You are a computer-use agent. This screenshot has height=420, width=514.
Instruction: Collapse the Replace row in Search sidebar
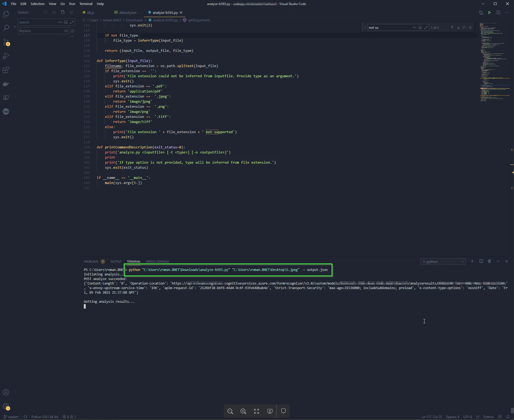[x=15, y=27]
